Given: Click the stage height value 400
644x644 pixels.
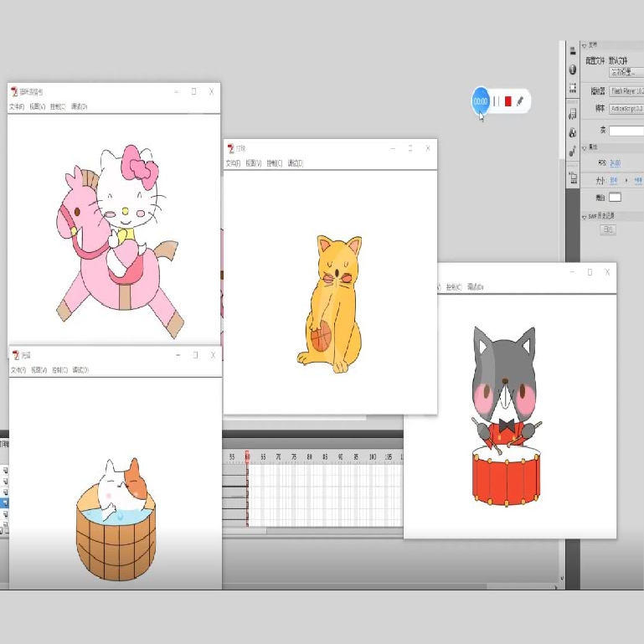Looking at the screenshot, I should pos(638,180).
